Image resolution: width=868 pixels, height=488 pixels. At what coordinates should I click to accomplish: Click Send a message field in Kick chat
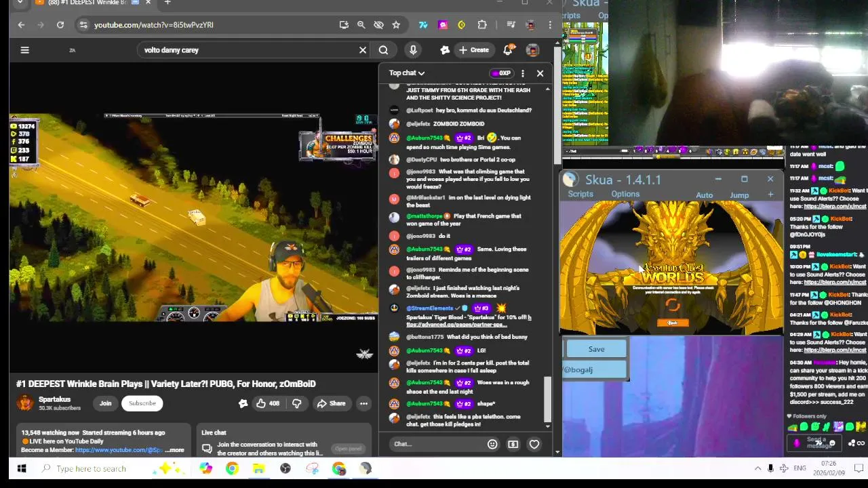(x=816, y=443)
